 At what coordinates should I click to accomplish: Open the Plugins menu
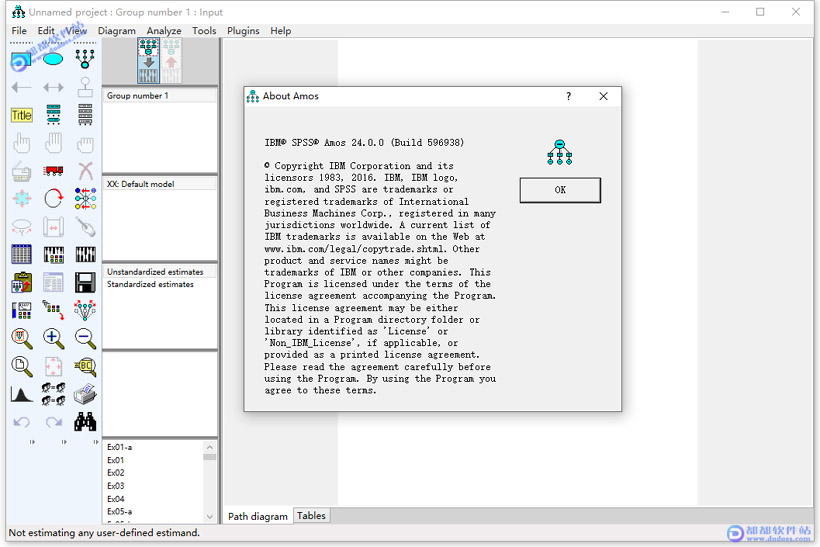(243, 31)
